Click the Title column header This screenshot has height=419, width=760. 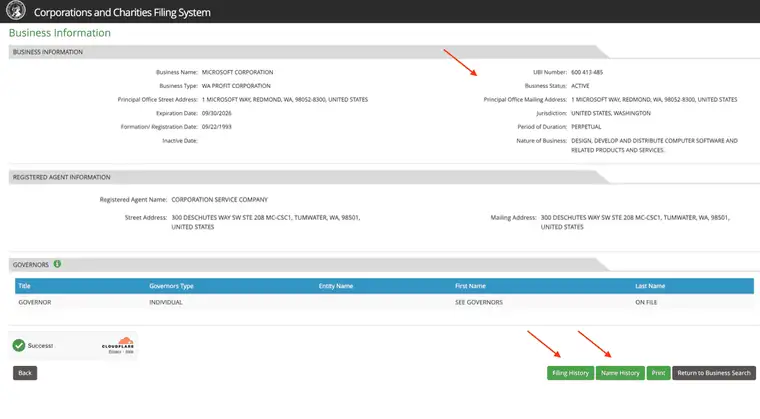24,286
